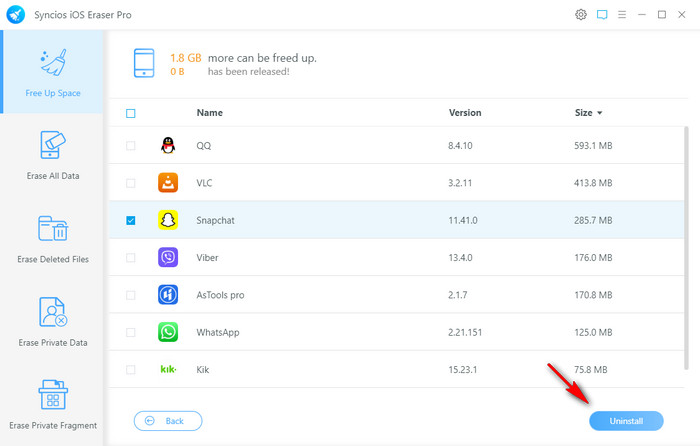Open the Erase All Data section
The image size is (700, 446).
(53, 155)
